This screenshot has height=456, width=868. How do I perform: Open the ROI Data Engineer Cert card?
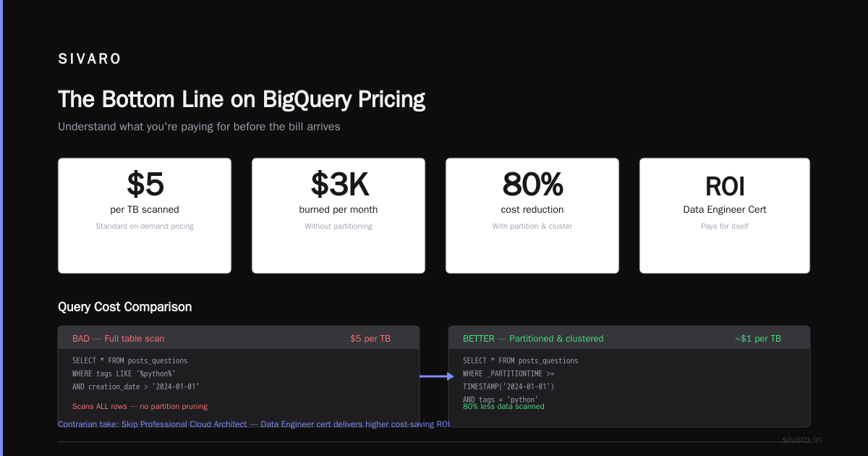pyautogui.click(x=725, y=216)
